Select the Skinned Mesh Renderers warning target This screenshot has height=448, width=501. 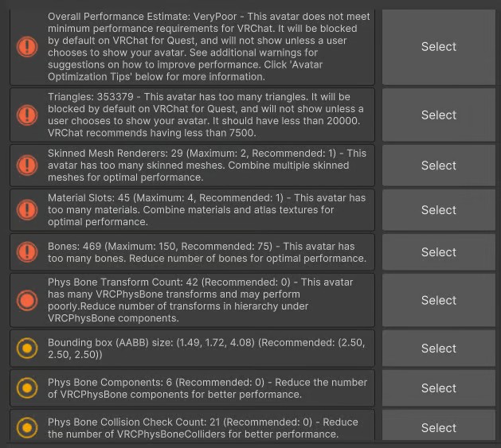(x=439, y=166)
